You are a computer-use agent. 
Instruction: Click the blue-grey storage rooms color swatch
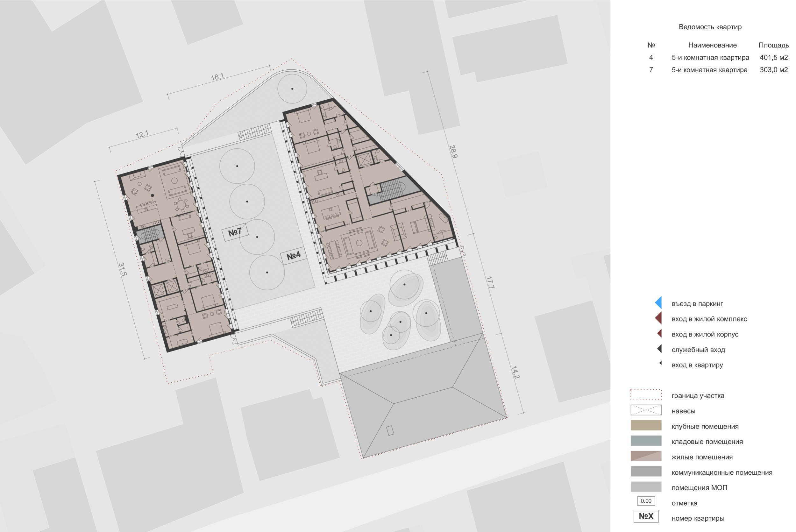point(646,441)
